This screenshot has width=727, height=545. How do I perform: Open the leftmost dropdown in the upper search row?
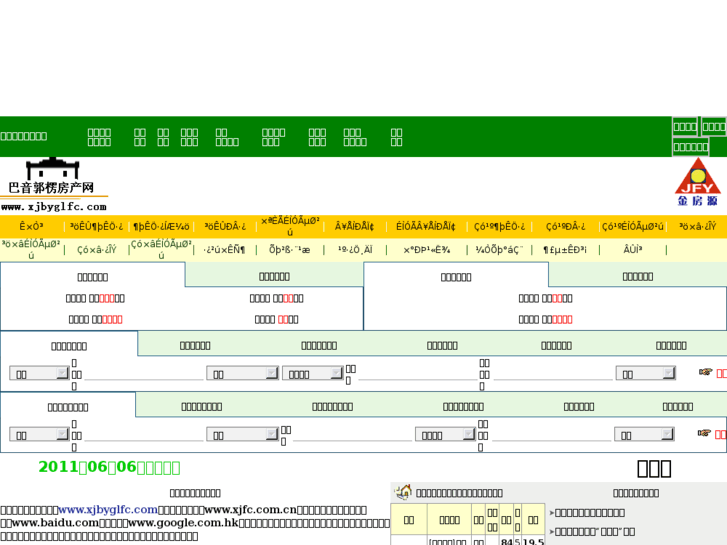[39, 373]
